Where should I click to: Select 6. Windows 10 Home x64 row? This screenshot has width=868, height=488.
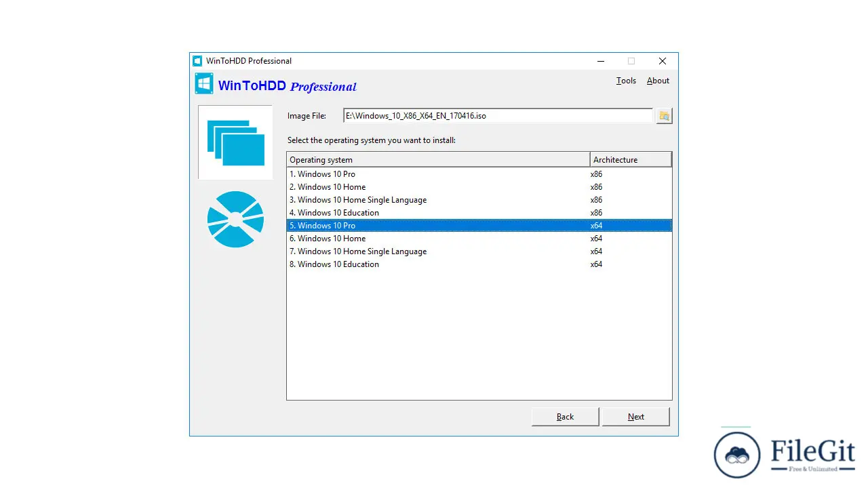[479, 239]
